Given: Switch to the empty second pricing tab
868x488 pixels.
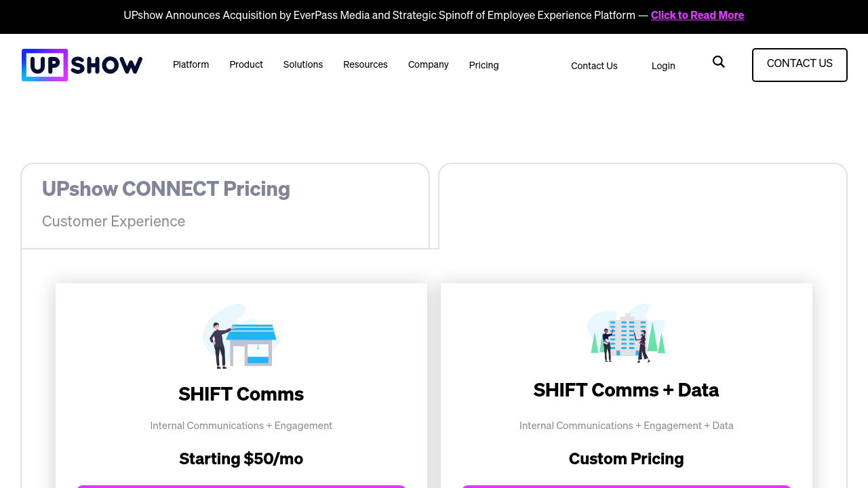Looking at the screenshot, I should (x=642, y=205).
